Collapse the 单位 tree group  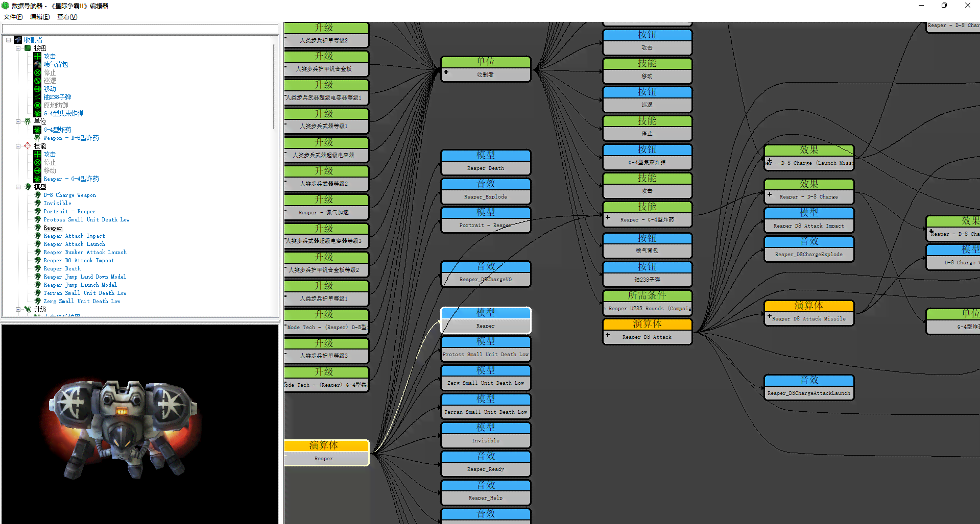point(18,121)
